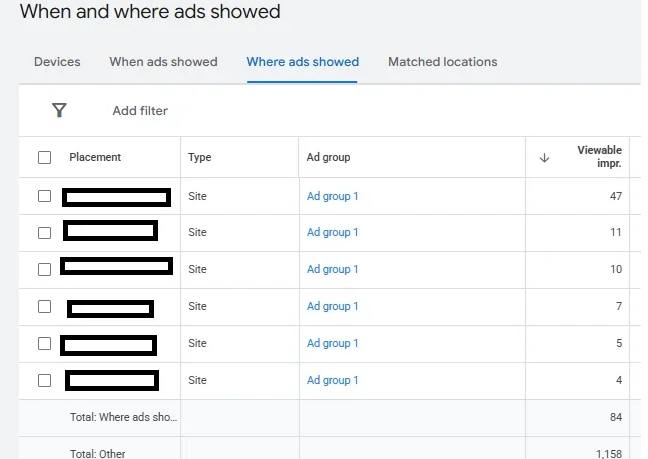Click the Ad group column header

[x=329, y=157]
